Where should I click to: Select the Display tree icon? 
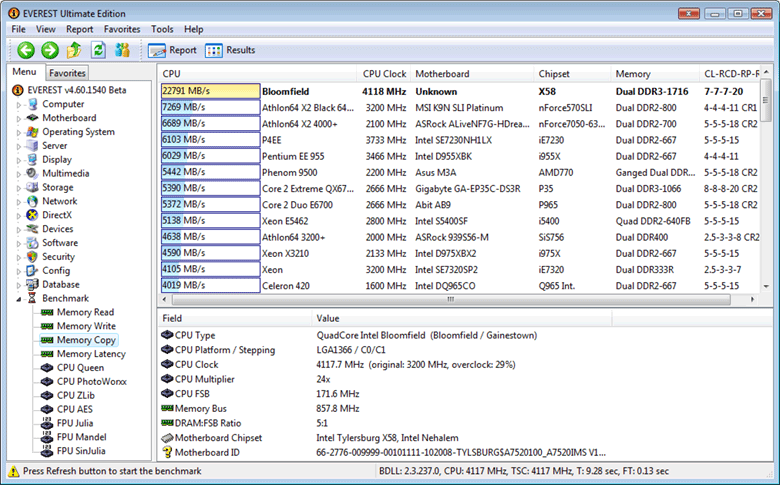point(32,160)
